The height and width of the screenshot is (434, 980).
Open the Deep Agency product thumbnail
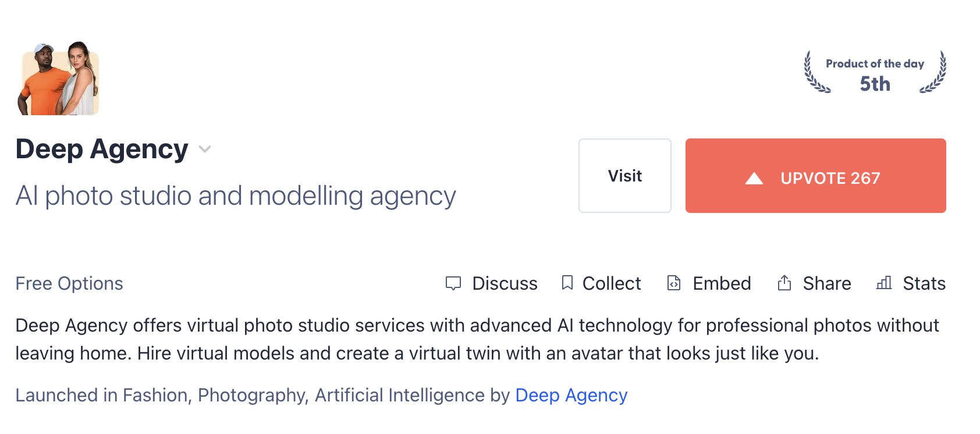[x=58, y=78]
